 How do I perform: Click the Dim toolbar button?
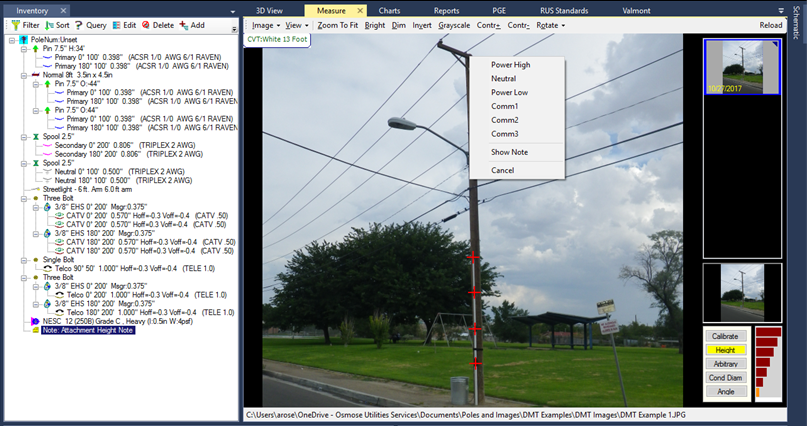pos(398,25)
